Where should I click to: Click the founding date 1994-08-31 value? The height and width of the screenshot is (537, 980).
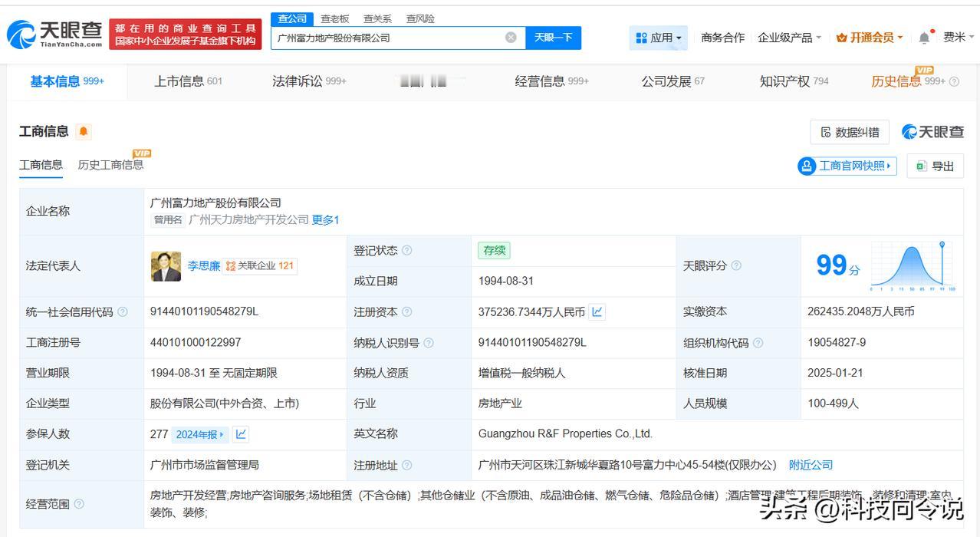click(x=506, y=281)
